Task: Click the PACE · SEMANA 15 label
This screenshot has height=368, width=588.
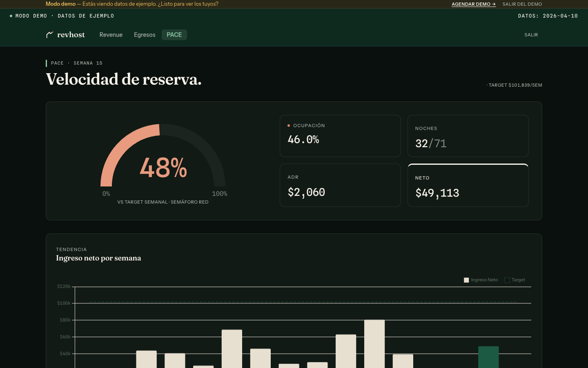Action: click(77, 63)
